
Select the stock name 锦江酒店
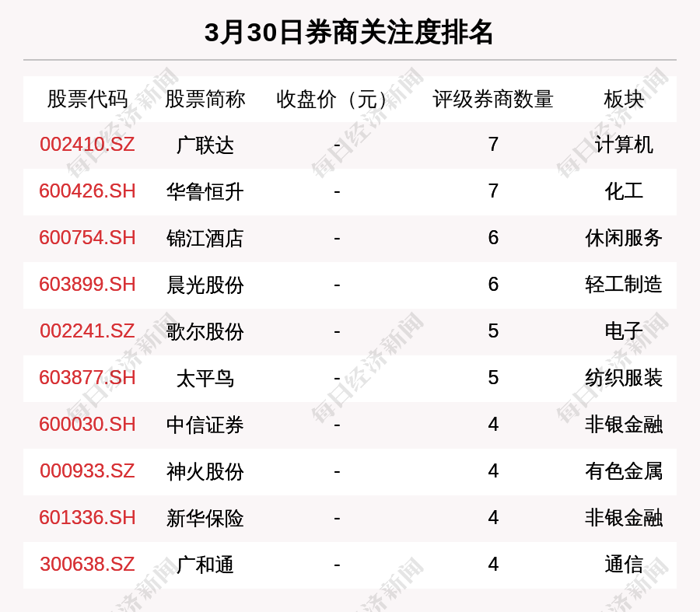(x=205, y=239)
